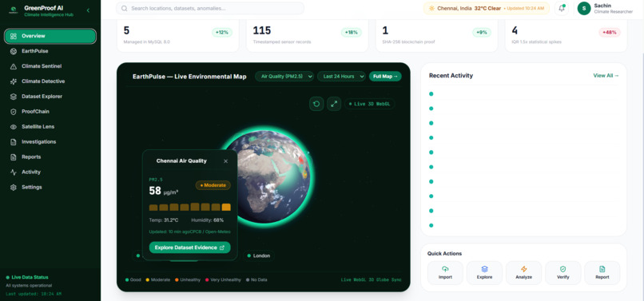Image resolution: width=644 pixels, height=301 pixels.
Task: Open notifications bell
Action: (x=562, y=8)
